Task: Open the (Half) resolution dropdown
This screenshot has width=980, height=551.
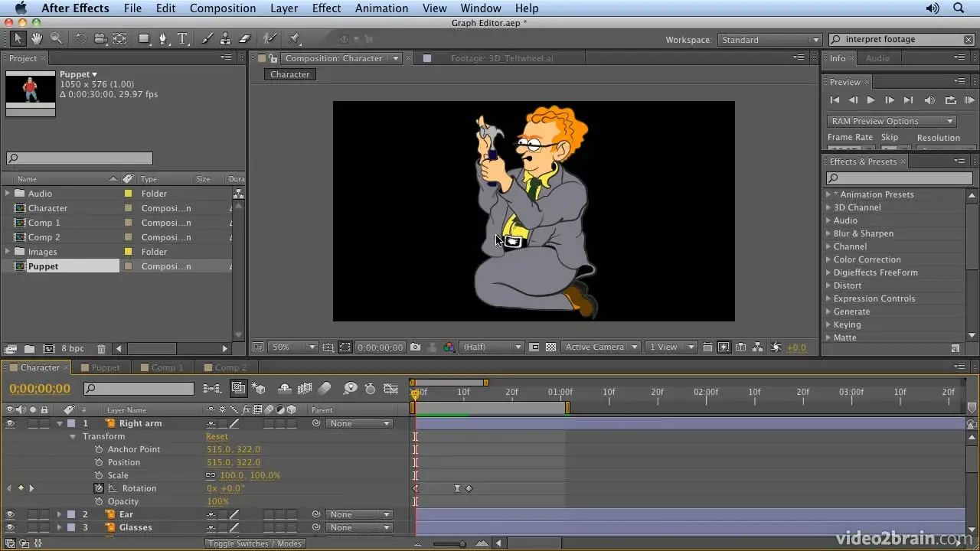Action: pyautogui.click(x=491, y=347)
